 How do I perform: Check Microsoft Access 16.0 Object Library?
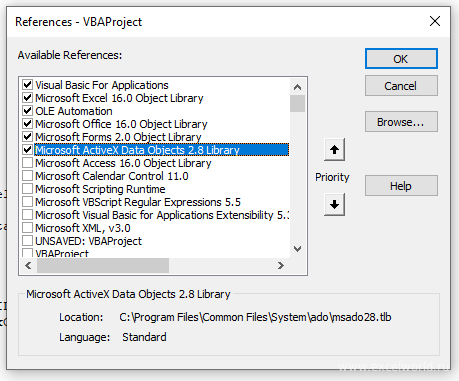27,163
